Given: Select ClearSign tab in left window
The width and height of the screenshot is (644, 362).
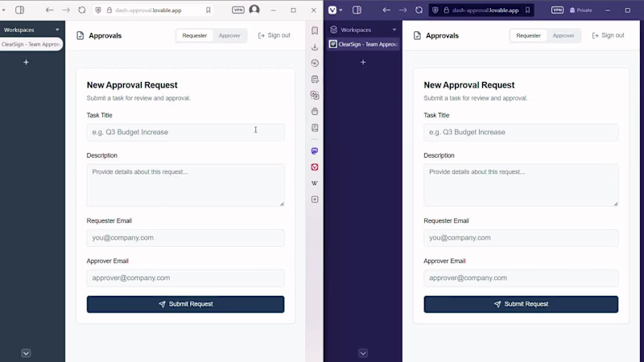Looking at the screenshot, I should click(31, 44).
